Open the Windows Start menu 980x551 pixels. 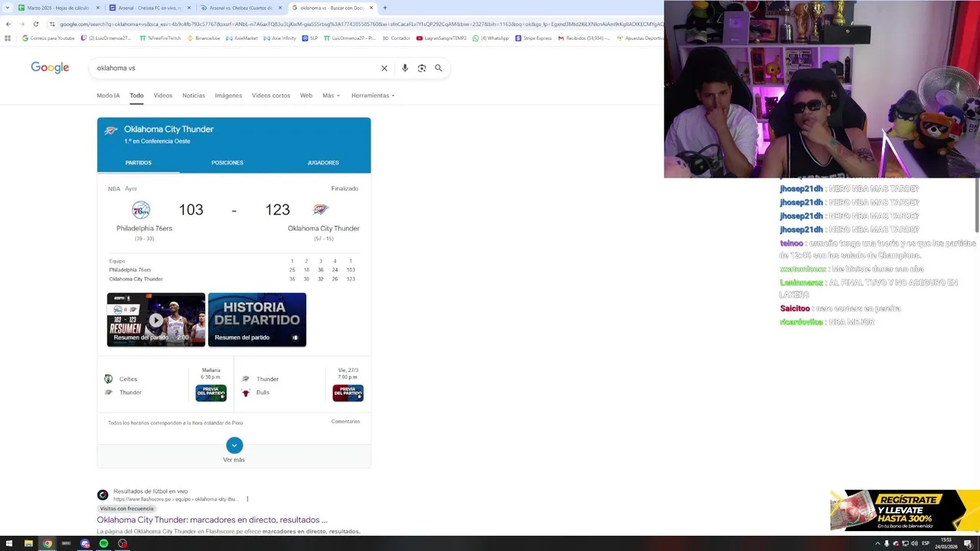(9, 543)
